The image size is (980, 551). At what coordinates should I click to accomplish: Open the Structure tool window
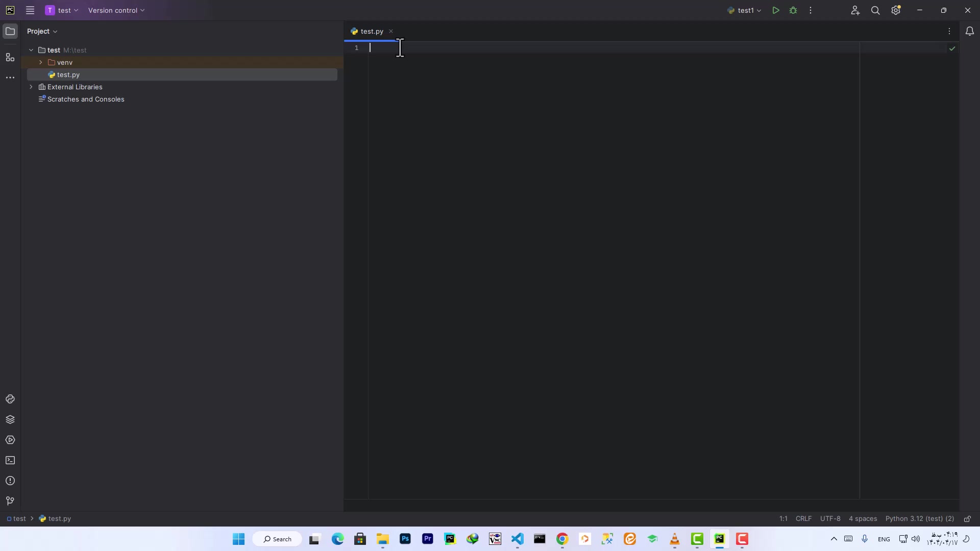pyautogui.click(x=10, y=57)
